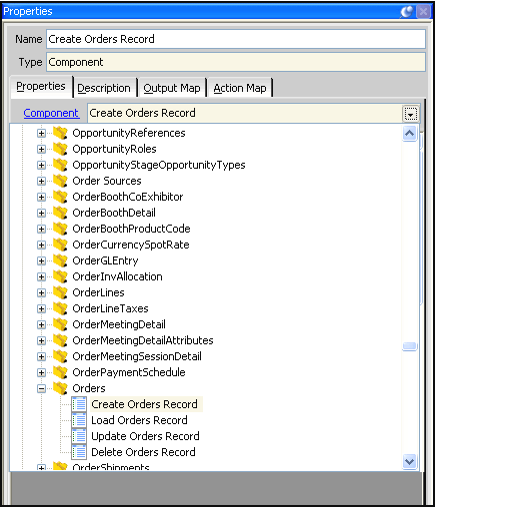
Task: Click the Component combo box field
Action: 244,113
